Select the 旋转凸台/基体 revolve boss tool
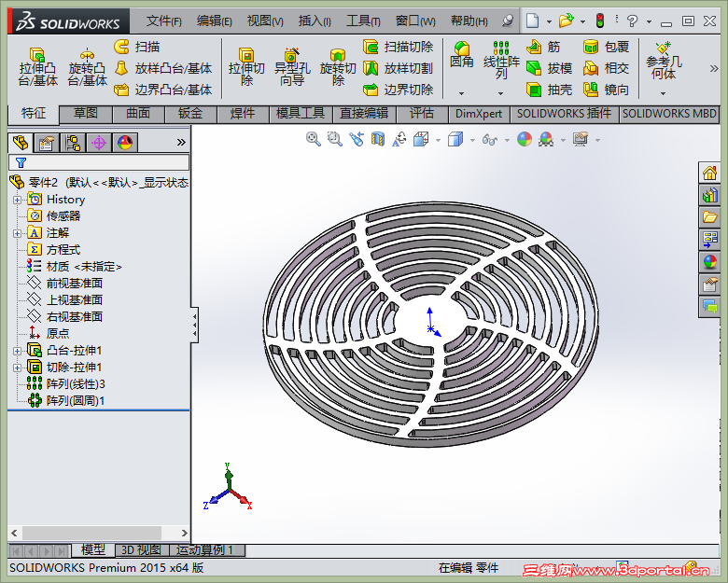Screen dimensions: 728x583 [88, 67]
